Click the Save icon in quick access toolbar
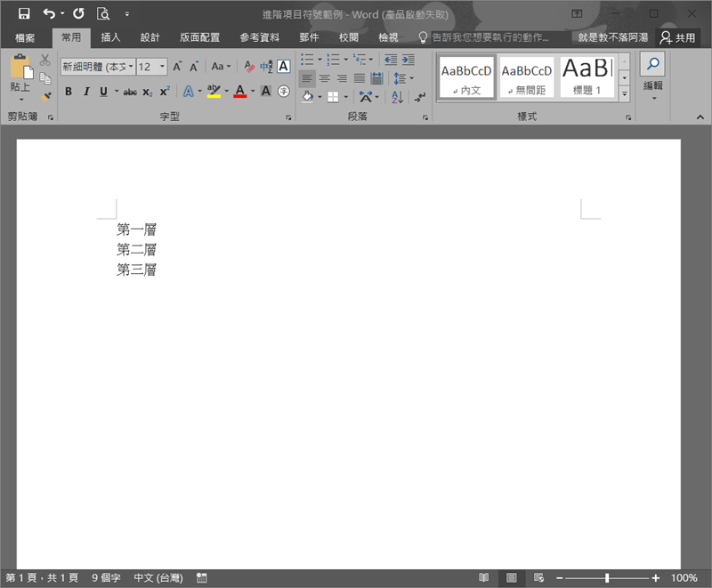This screenshot has width=712, height=588. click(x=24, y=13)
